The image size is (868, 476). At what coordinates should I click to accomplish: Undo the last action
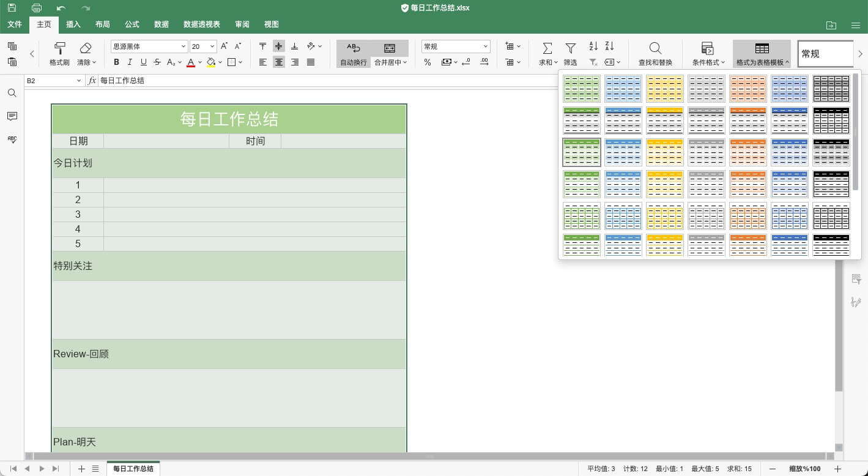61,8
